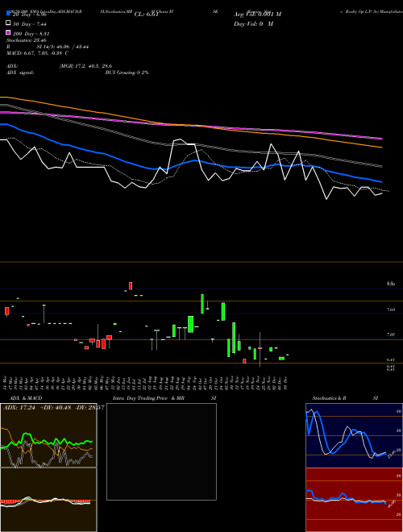403x532 pixels.
Task: Click the 'Stochastics & R' panel title
Action: pos(329,398)
